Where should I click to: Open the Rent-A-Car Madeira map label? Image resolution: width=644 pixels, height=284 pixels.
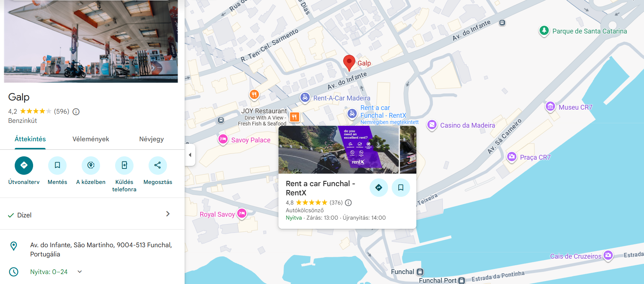click(x=342, y=98)
